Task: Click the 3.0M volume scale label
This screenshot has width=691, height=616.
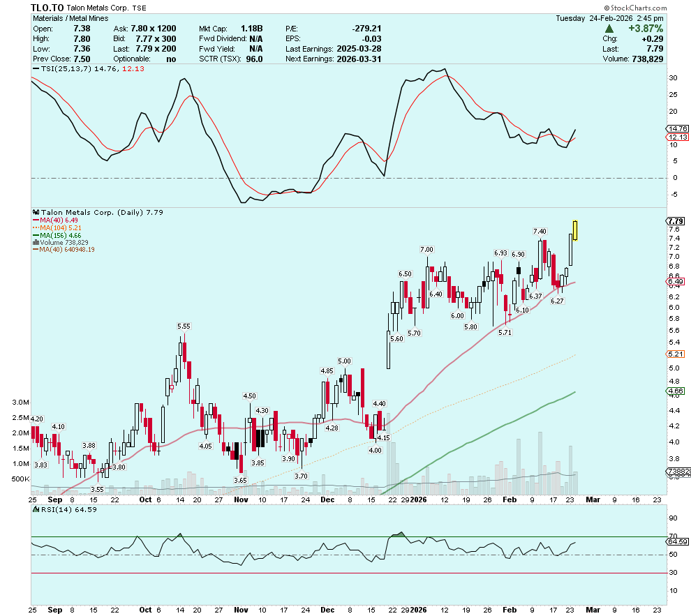Action: point(21,402)
